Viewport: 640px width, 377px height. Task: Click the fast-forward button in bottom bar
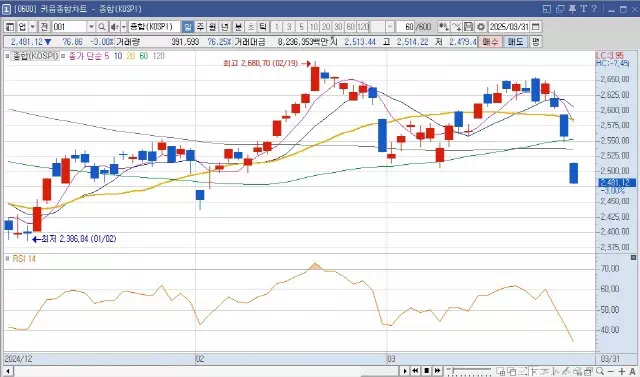pyautogui.click(x=438, y=371)
